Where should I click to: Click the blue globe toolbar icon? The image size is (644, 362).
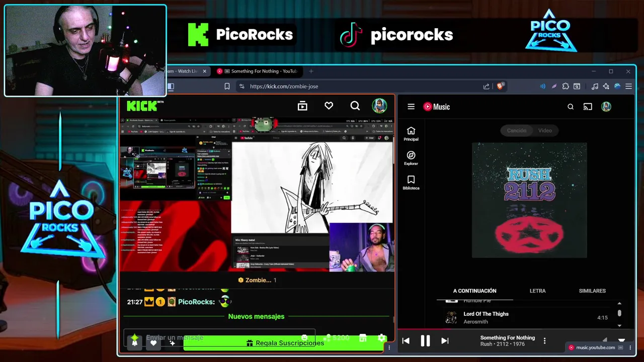617,86
